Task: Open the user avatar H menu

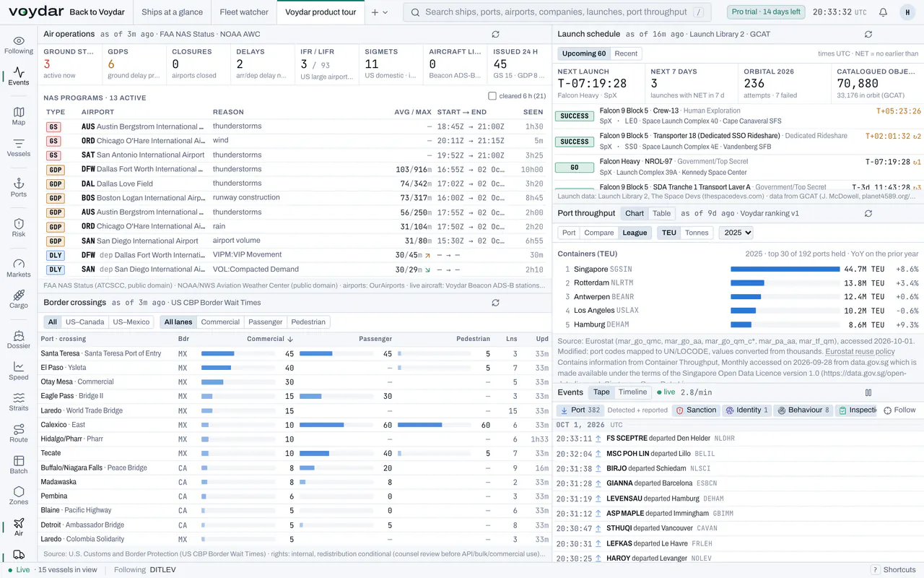Action: 907,12
